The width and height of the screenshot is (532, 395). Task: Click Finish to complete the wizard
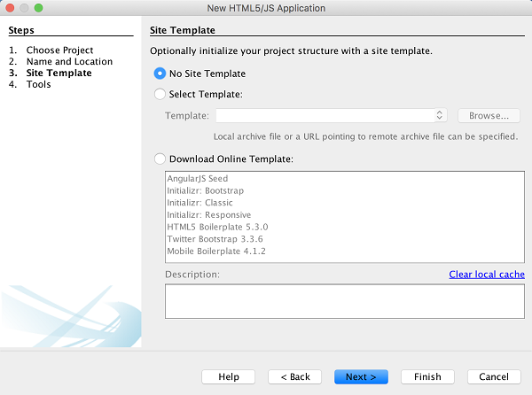(427, 376)
